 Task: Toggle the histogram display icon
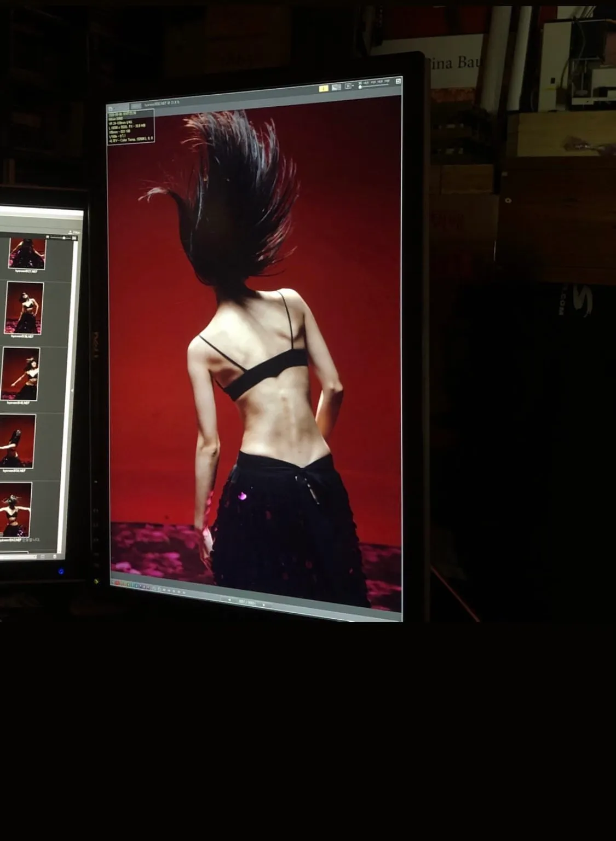pos(336,87)
